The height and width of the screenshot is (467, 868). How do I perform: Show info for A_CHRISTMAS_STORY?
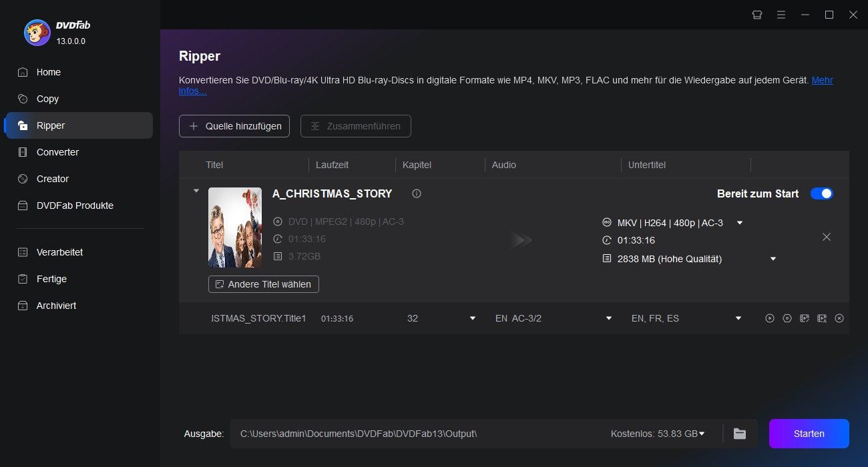pyautogui.click(x=417, y=193)
